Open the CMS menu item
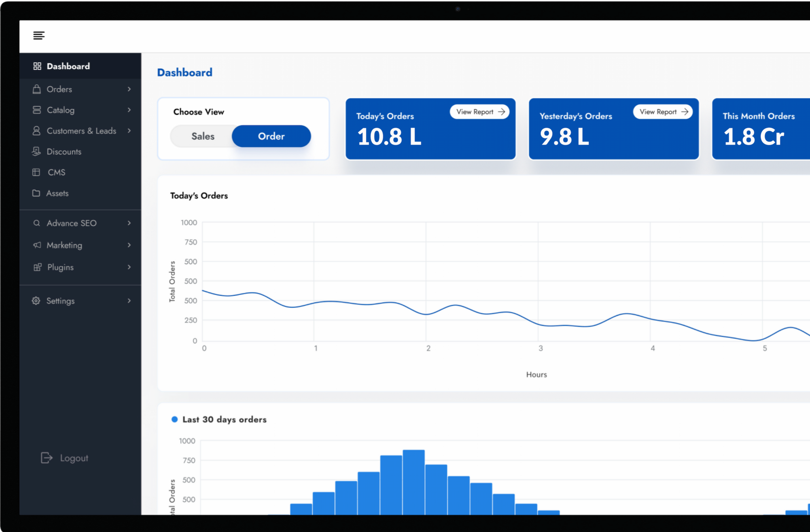 tap(80, 172)
